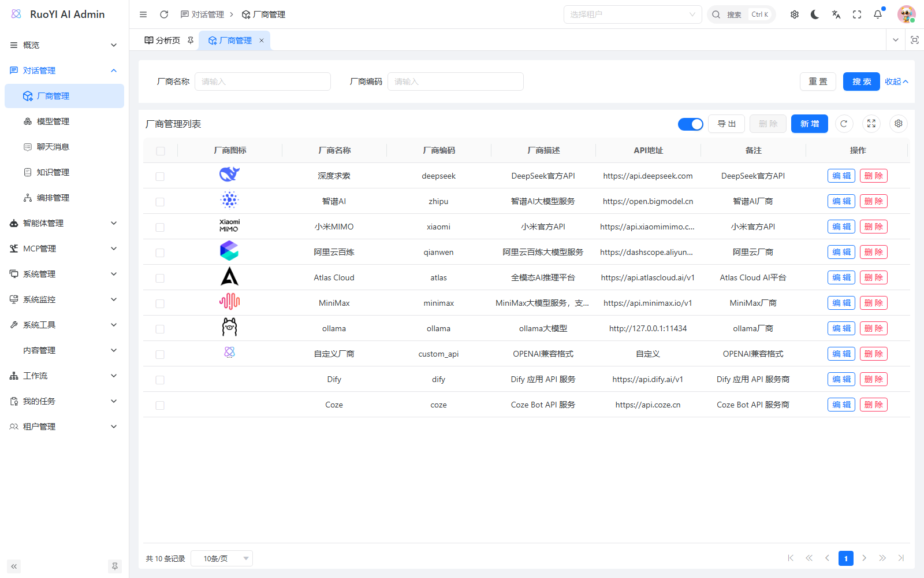Open the tab list dropdown chevron
The image size is (924, 578).
pos(896,40)
